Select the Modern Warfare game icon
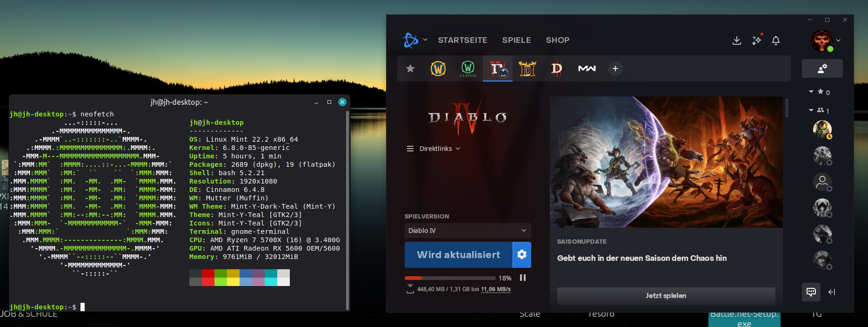 587,68
